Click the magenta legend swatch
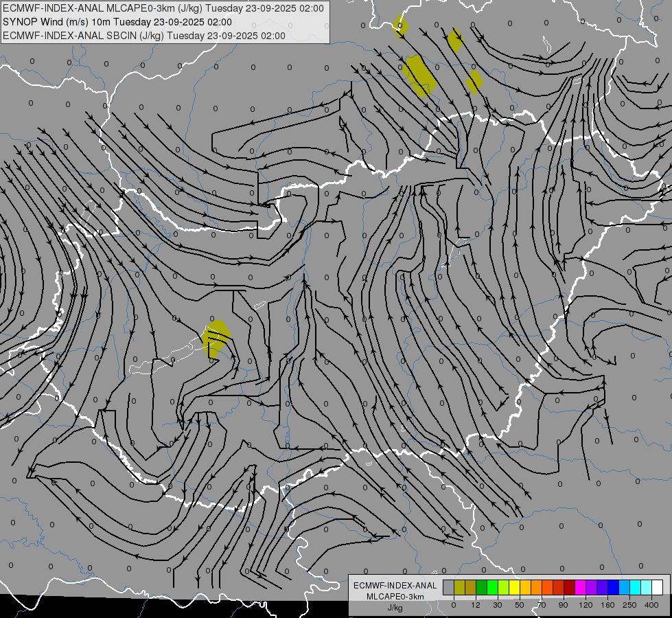Image resolution: width=672 pixels, height=618 pixels. pos(580,587)
